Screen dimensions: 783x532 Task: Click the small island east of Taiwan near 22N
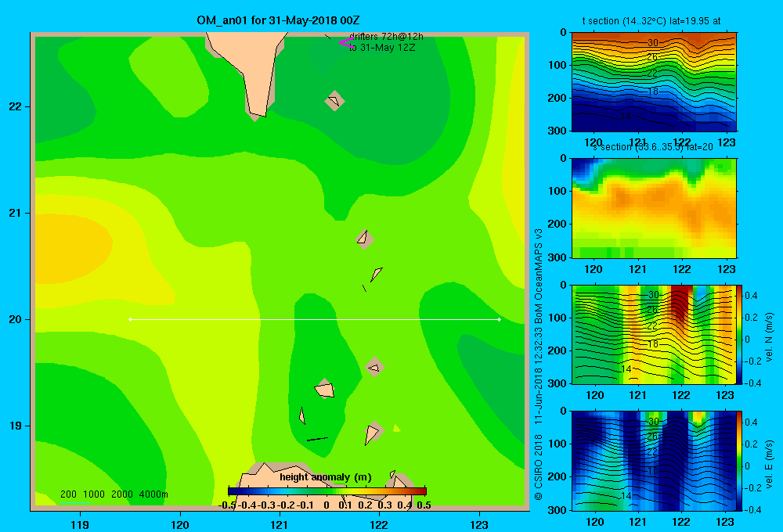(x=334, y=101)
